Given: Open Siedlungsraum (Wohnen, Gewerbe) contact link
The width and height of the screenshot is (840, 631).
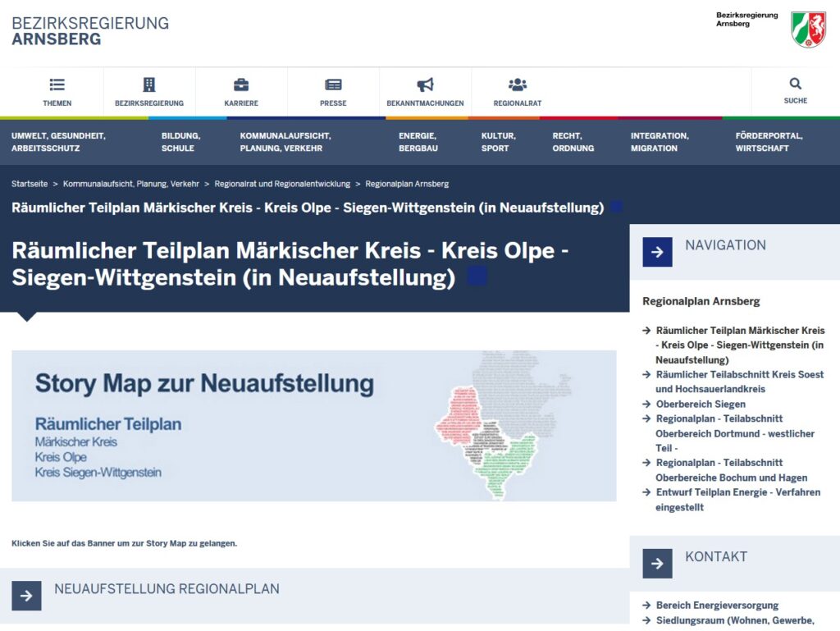Looking at the screenshot, I should [x=734, y=620].
